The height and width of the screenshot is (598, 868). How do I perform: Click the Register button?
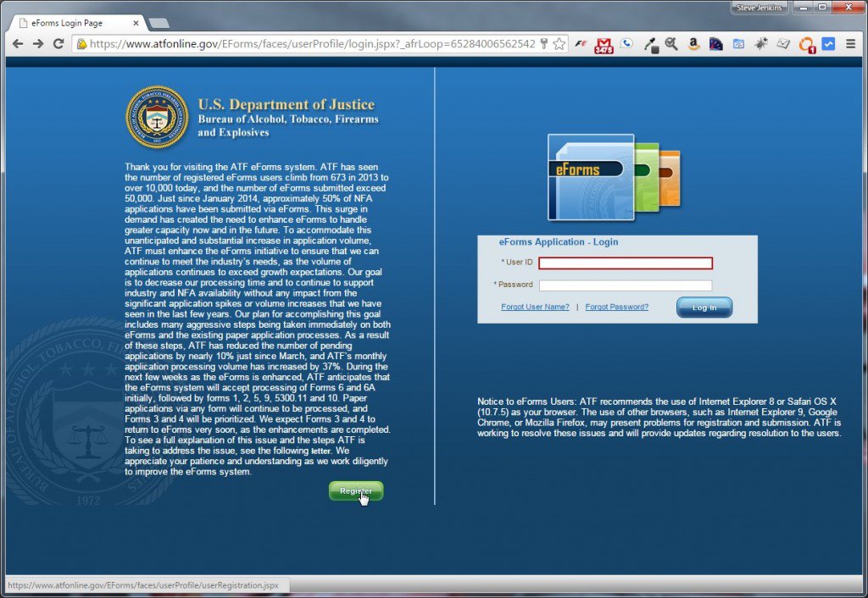[x=355, y=490]
